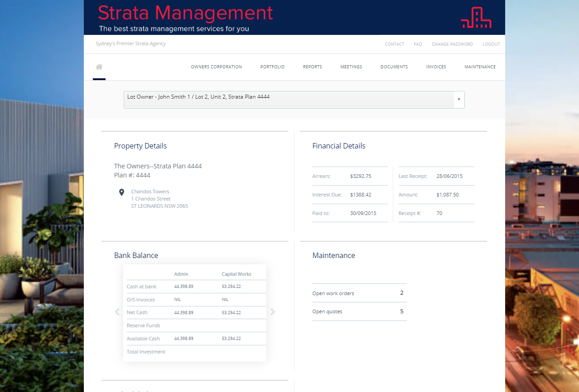Click the Bank Balance heading
The width and height of the screenshot is (579, 392).
[136, 255]
